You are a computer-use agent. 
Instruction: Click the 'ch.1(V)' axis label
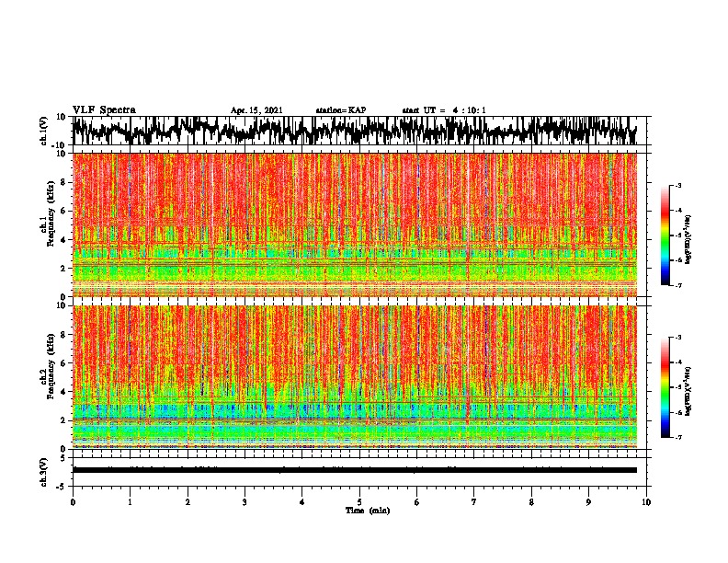[x=44, y=131]
